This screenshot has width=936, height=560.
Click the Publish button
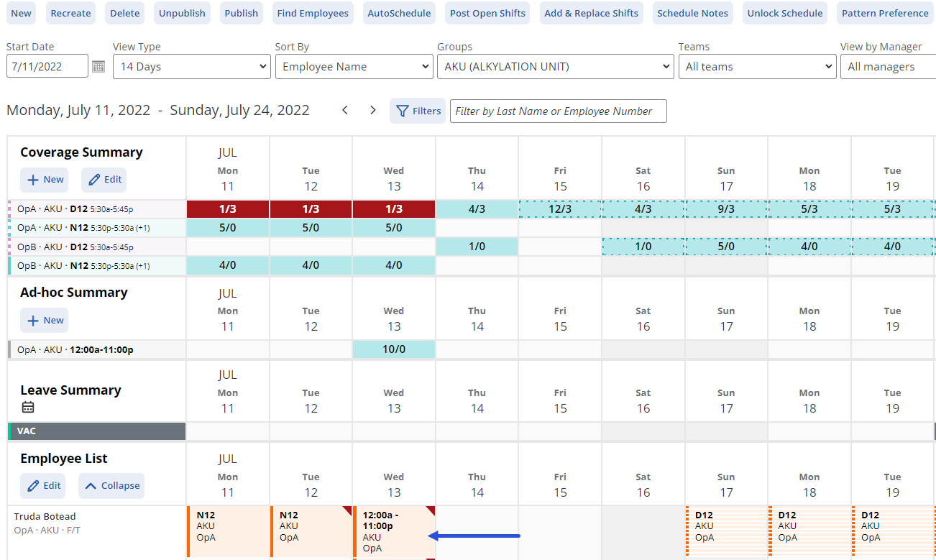[x=242, y=13]
